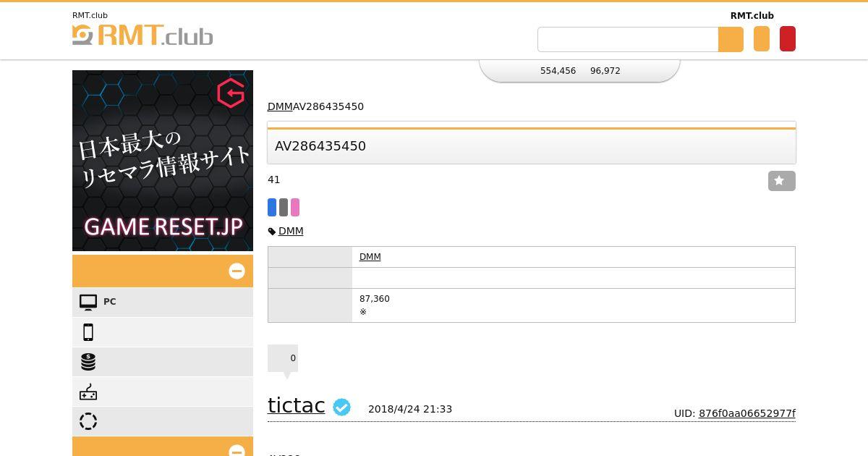Click the post date 2018/4/24 21:33
The height and width of the screenshot is (456, 868).
[410, 409]
